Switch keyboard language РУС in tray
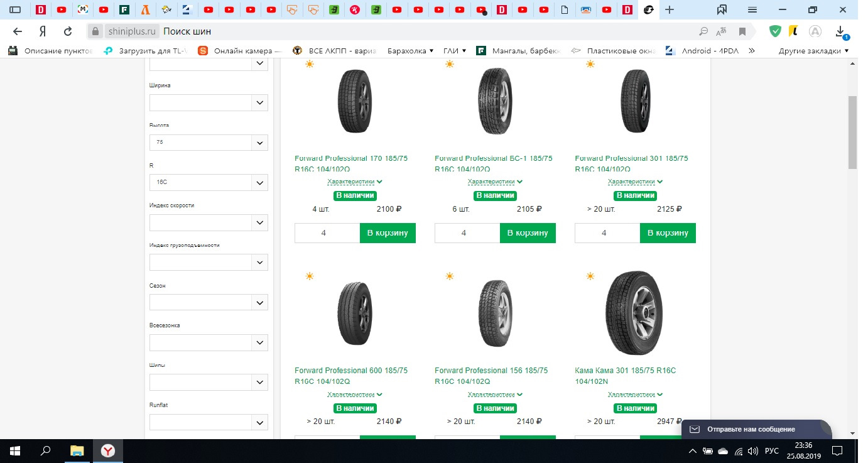 coord(772,450)
